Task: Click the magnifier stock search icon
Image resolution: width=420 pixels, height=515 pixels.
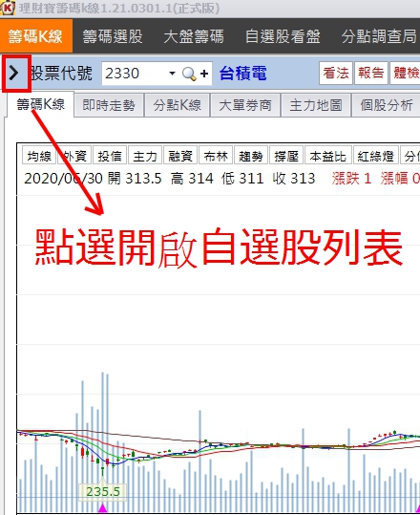Action: (189, 74)
